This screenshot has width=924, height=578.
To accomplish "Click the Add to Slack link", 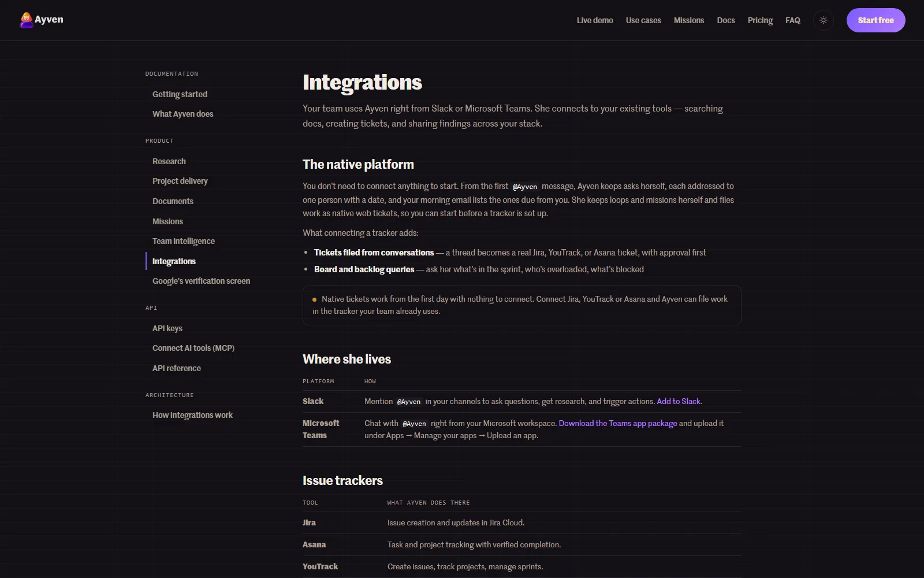I will click(x=679, y=401).
